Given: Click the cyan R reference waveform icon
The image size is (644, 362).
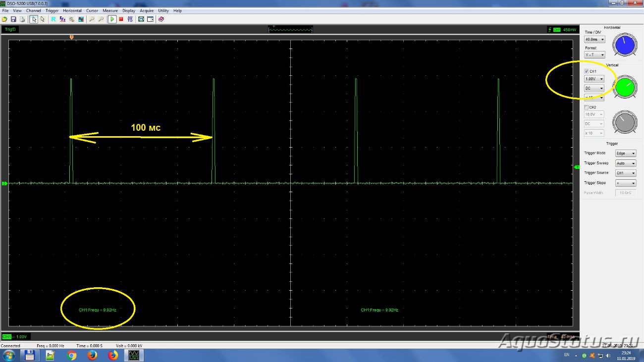Looking at the screenshot, I should coord(54,19).
